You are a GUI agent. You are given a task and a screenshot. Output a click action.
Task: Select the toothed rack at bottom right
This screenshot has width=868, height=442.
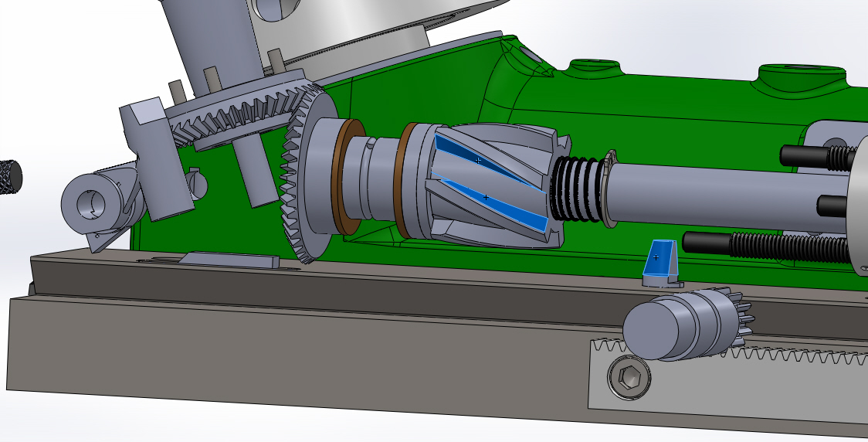[772, 362]
